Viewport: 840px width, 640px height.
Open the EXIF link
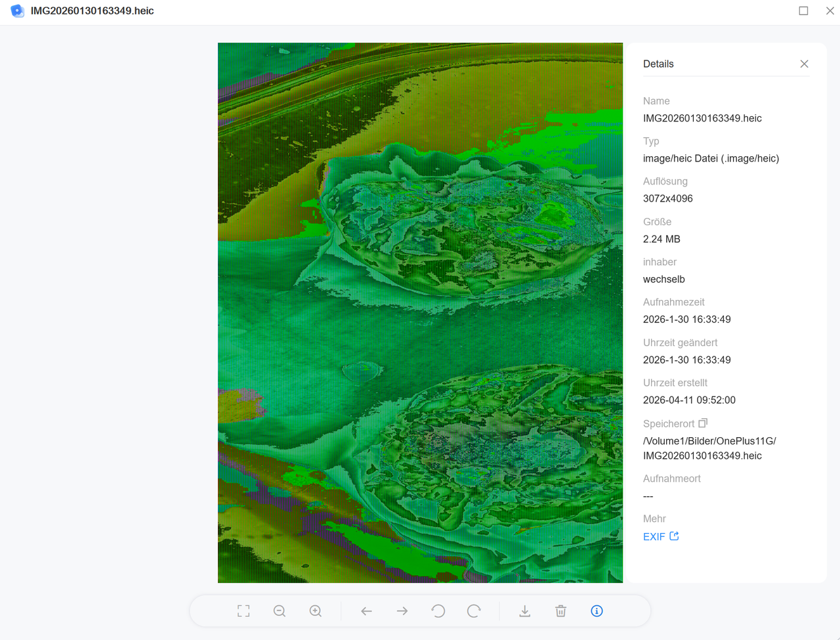[x=661, y=536]
